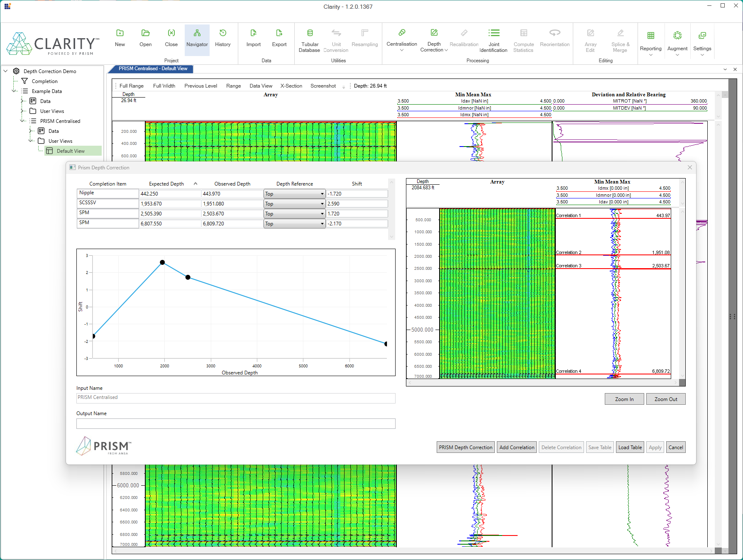Click Cancel in Depth Correction dialog
The height and width of the screenshot is (560, 743).
tap(675, 448)
